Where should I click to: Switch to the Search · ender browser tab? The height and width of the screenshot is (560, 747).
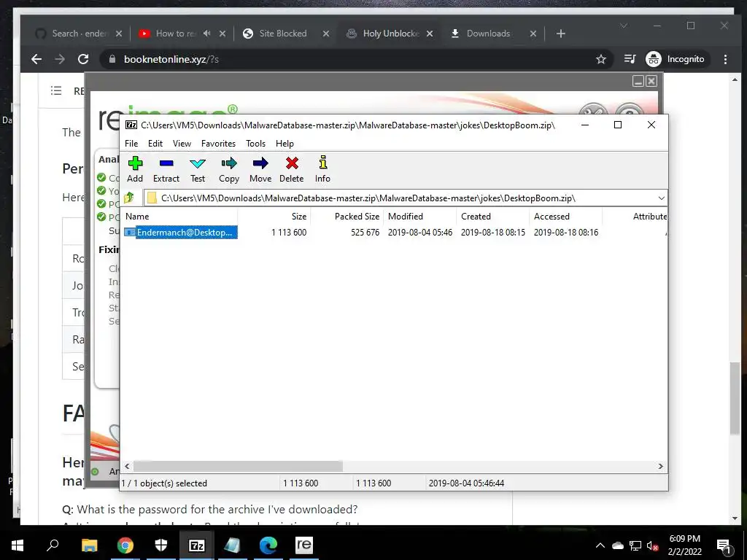click(80, 34)
